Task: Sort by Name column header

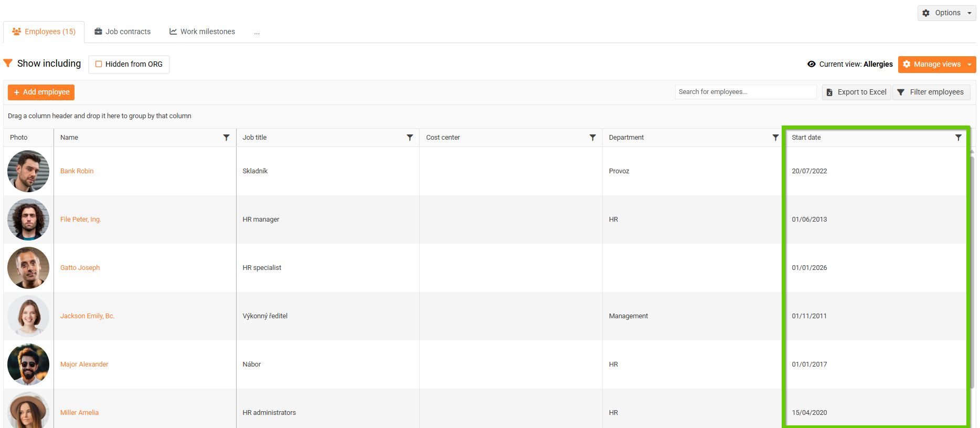Action: tap(69, 138)
